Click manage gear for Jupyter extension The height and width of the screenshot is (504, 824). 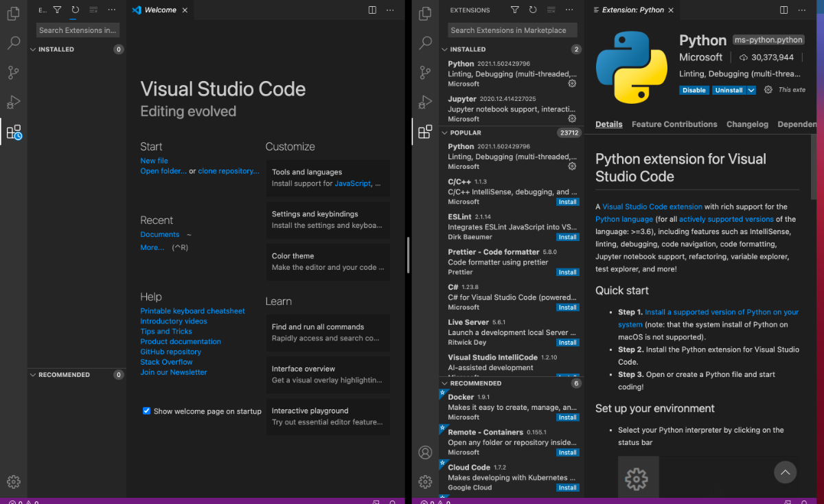tap(572, 119)
